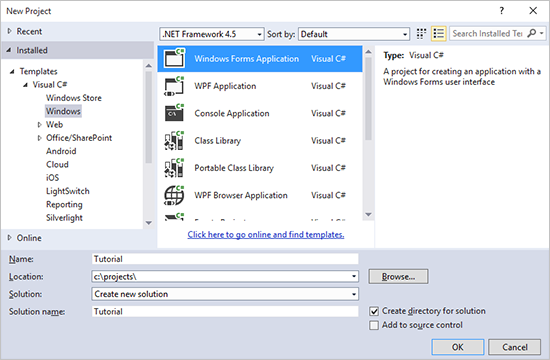Expand the Web tree node
The width and height of the screenshot is (550, 360).
tap(39, 125)
